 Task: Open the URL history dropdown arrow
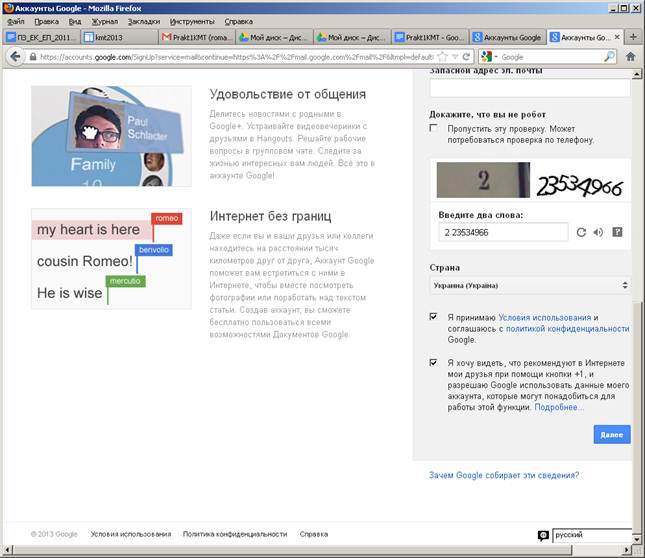tap(455, 57)
